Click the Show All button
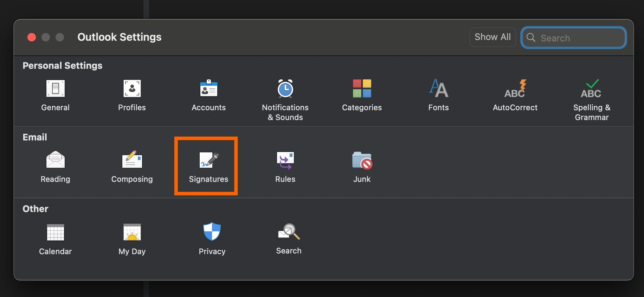This screenshot has width=644, height=297. click(493, 37)
